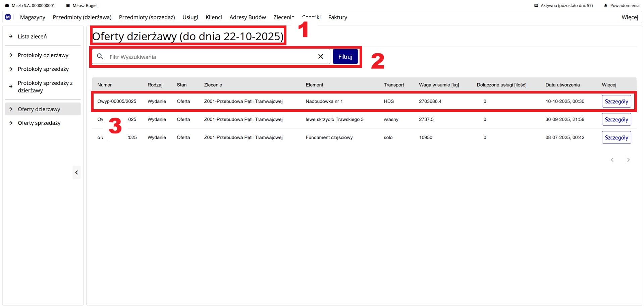
Task: Clear the search filter with X icon
Action: [321, 57]
